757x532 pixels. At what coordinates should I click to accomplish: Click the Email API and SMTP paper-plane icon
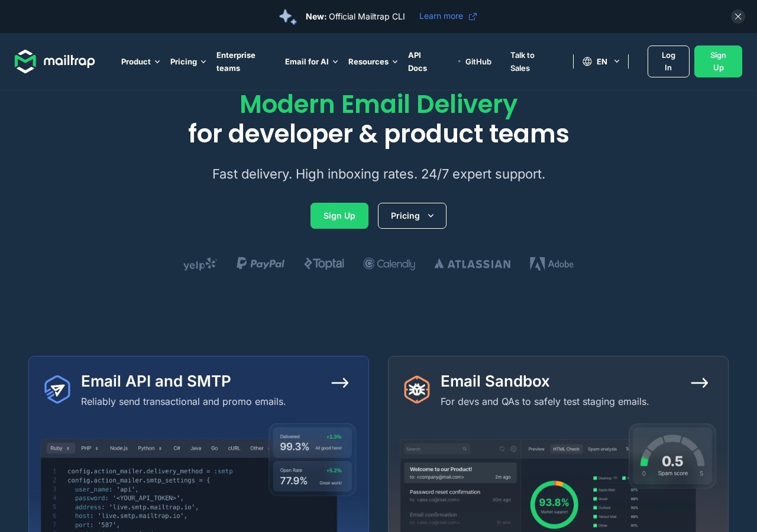click(x=57, y=390)
